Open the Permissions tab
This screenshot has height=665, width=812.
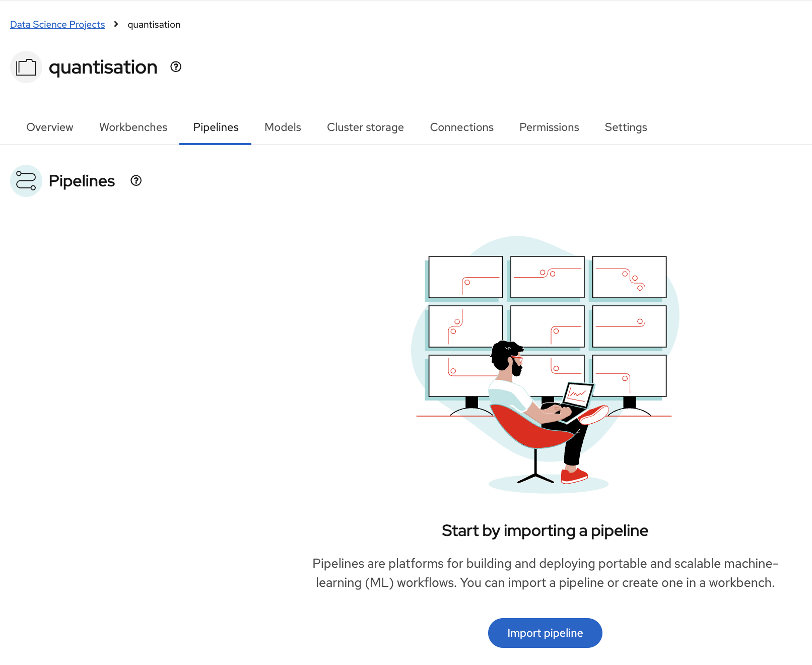[x=549, y=127]
